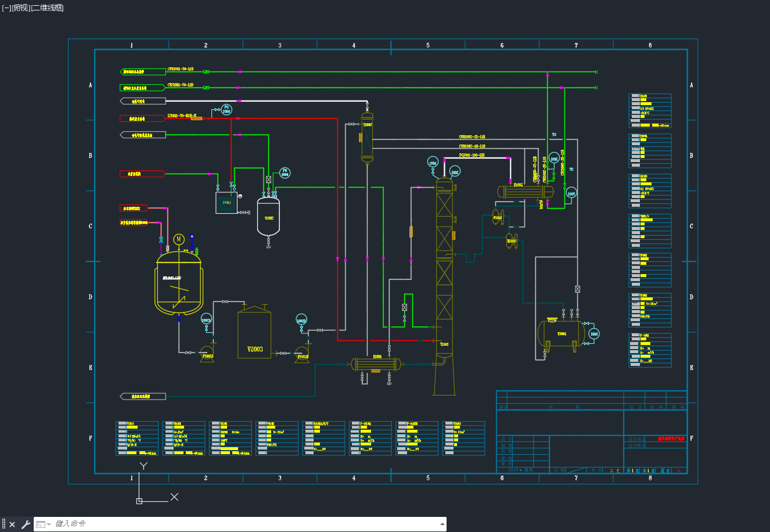Viewport: 770px width, 532px height.
Task: Click the PG1001-100-L1B pipe label
Action: pos(472,155)
